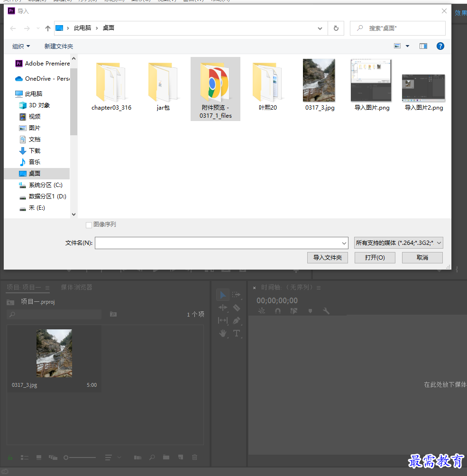Open 文件名 history dropdown arrow
This screenshot has width=467, height=476.
click(x=344, y=243)
